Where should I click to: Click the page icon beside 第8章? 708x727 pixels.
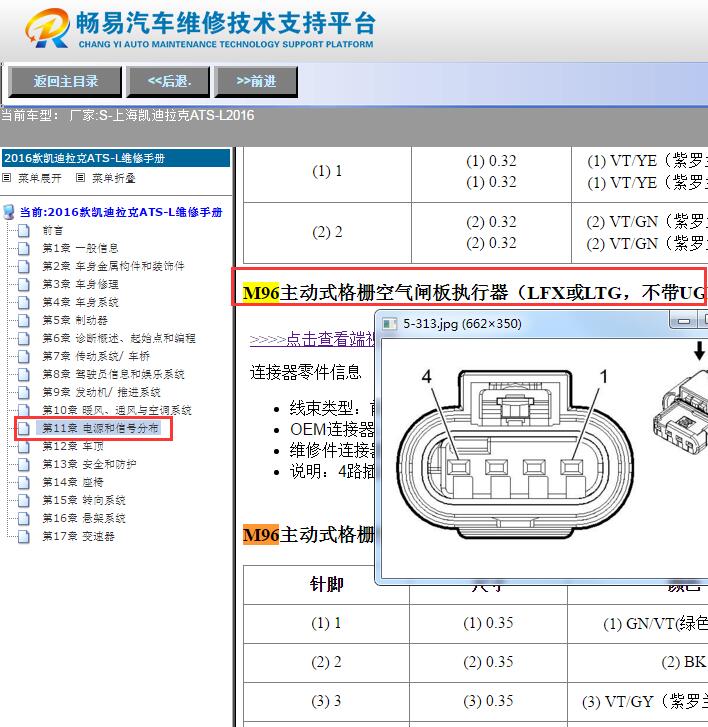click(24, 374)
